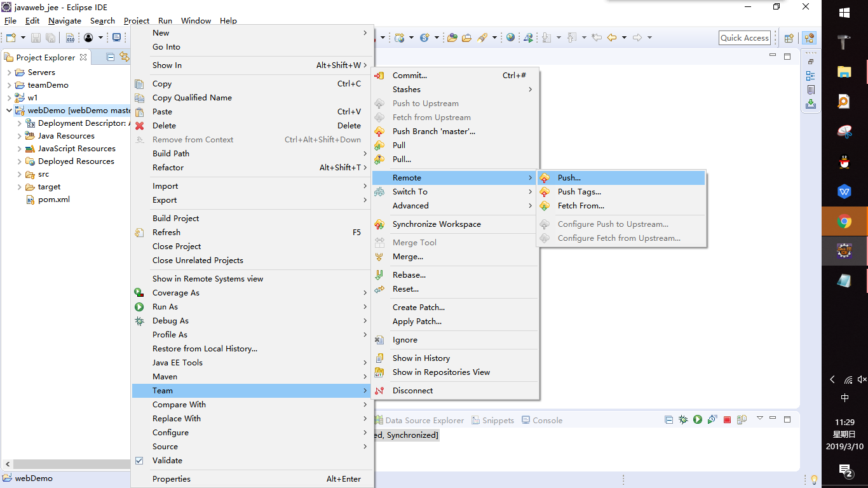This screenshot has width=868, height=488.
Task: Click the yellow Back navigation arrow
Action: (x=612, y=37)
